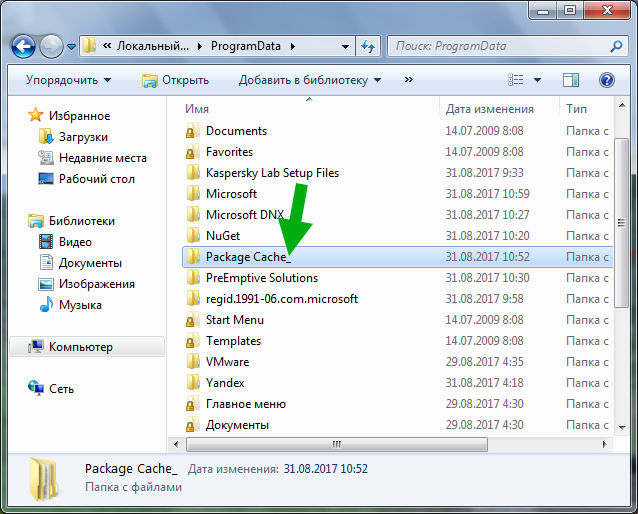Viewport: 638px width, 514px height.
Task: Open Рабочий стол in the sidebar
Action: coord(86,179)
